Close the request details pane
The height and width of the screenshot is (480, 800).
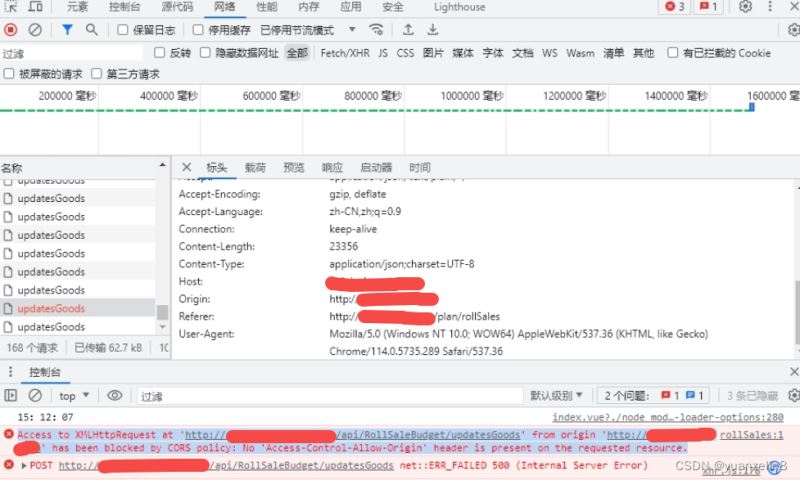tap(186, 167)
